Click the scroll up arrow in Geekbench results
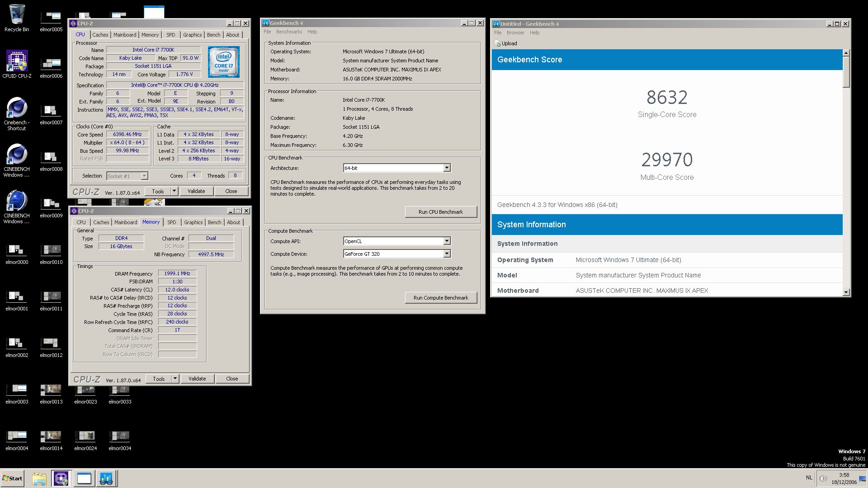Viewport: 868px width, 488px height. tap(846, 53)
